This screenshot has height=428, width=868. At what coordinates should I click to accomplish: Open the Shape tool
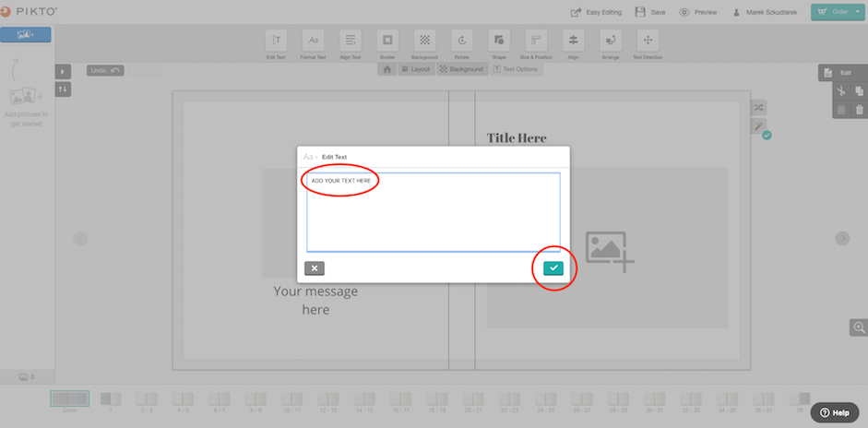pyautogui.click(x=499, y=41)
